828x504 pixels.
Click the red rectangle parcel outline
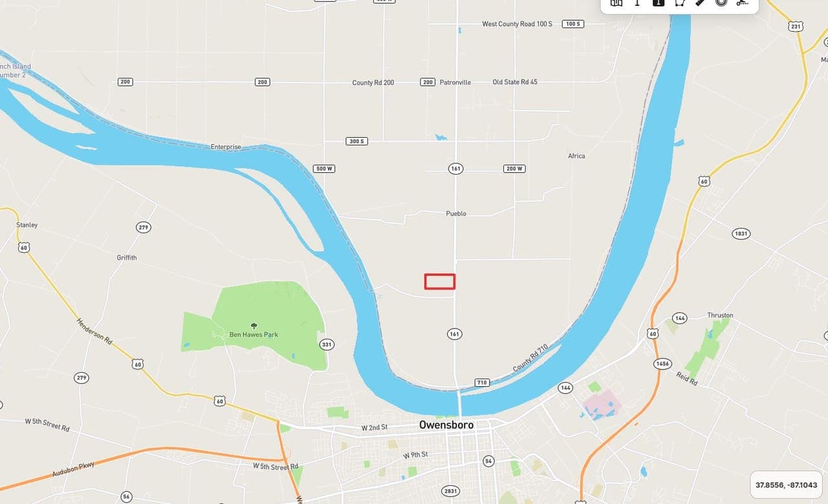[440, 281]
